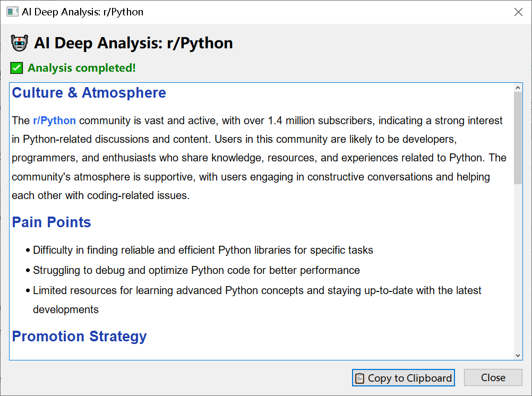
Task: Click the scrollbar up arrow
Action: (x=518, y=88)
